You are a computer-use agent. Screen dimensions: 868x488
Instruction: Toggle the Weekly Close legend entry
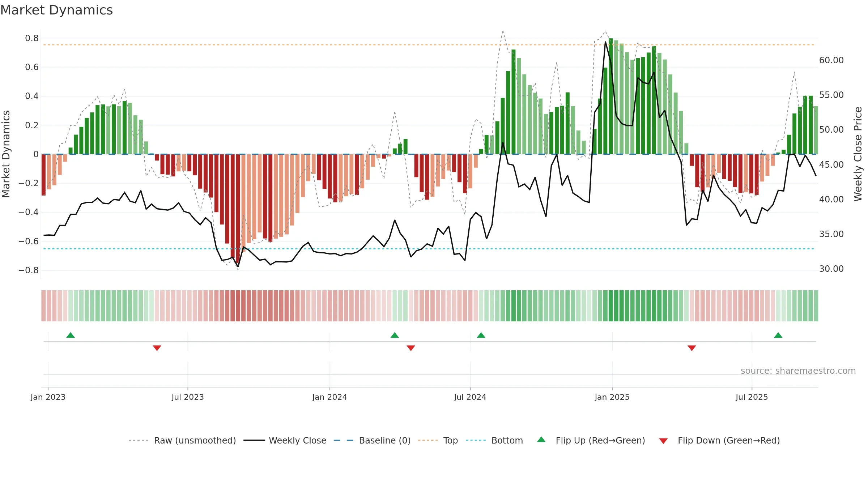pyautogui.click(x=285, y=440)
